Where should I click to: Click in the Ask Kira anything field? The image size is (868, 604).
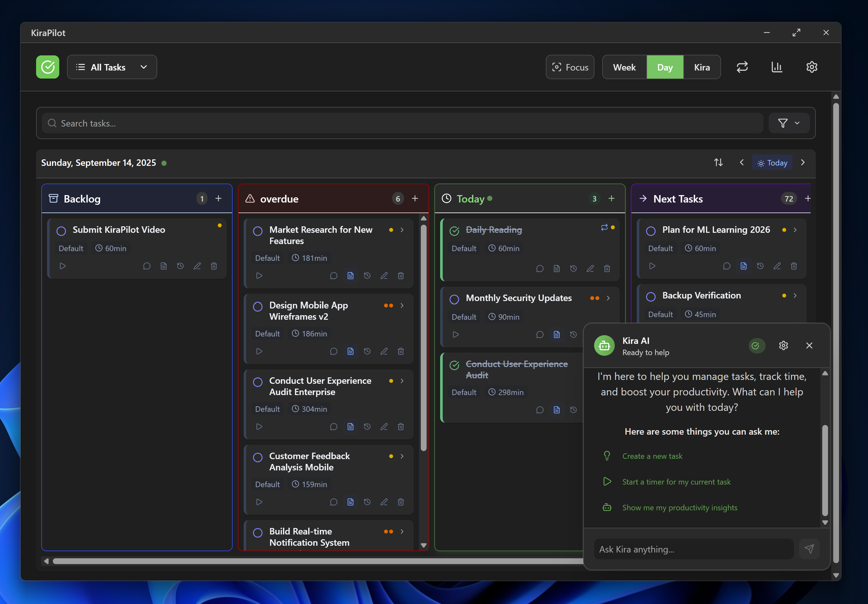[693, 549]
